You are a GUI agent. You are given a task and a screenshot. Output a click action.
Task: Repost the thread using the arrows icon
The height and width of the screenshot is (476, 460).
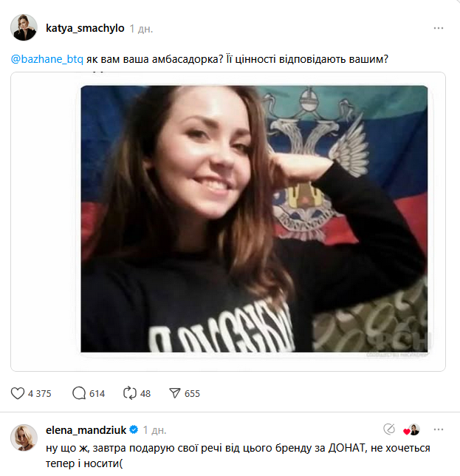(130, 393)
